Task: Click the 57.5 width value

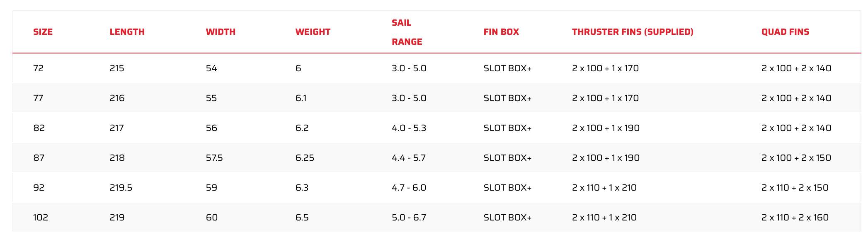Action: coord(214,158)
